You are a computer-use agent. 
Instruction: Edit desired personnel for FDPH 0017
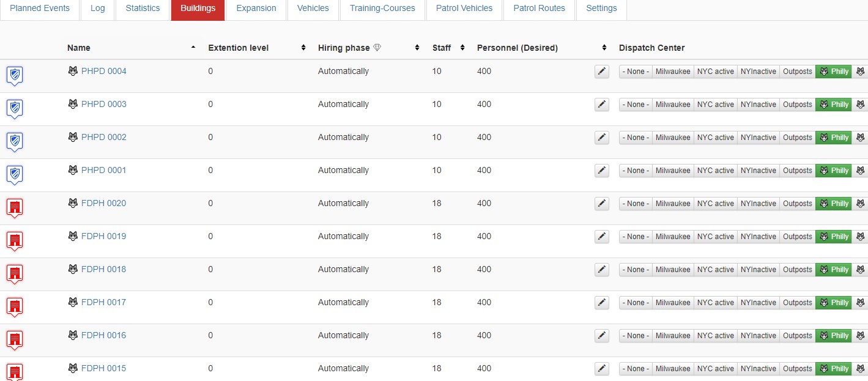click(x=602, y=303)
